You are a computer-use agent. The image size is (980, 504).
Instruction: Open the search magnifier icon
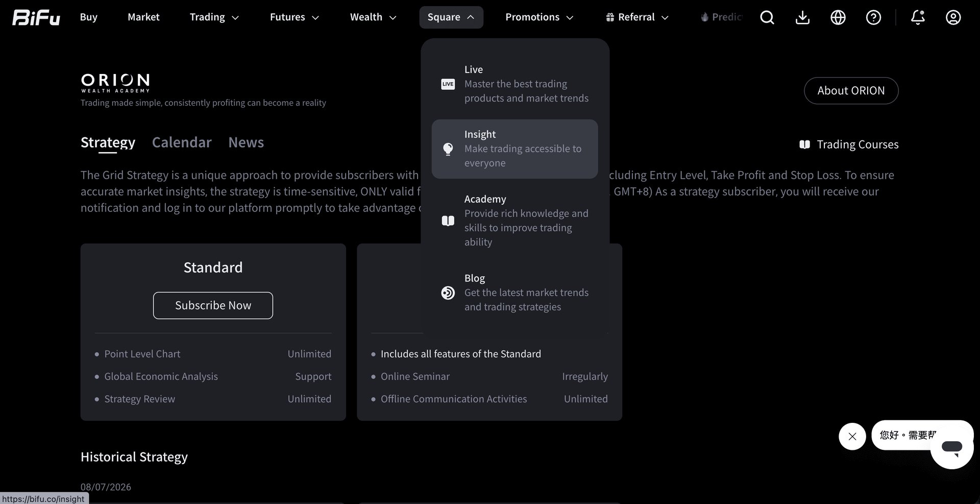click(x=767, y=17)
